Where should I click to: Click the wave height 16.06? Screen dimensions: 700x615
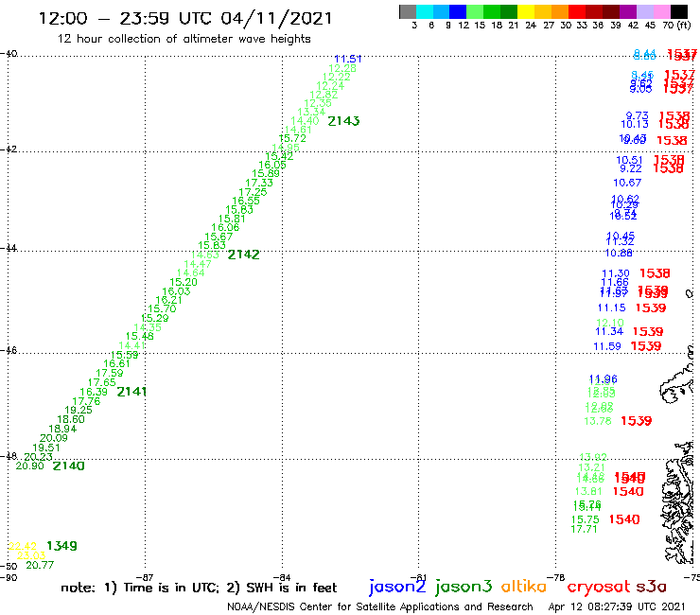[x=225, y=227]
